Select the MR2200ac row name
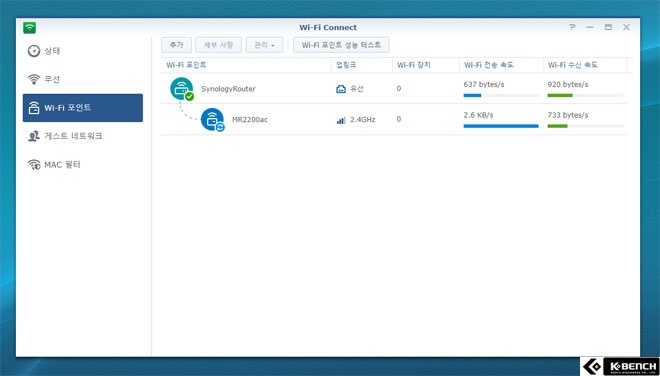 pyautogui.click(x=250, y=120)
